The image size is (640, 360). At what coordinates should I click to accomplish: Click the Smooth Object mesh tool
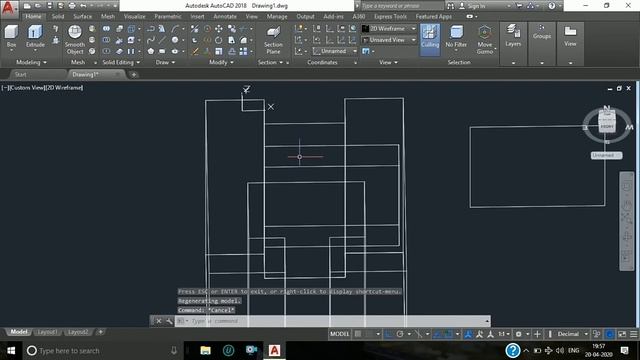click(75, 40)
